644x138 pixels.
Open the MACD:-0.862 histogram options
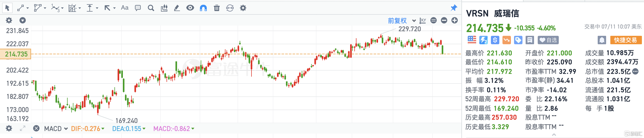[174, 129]
